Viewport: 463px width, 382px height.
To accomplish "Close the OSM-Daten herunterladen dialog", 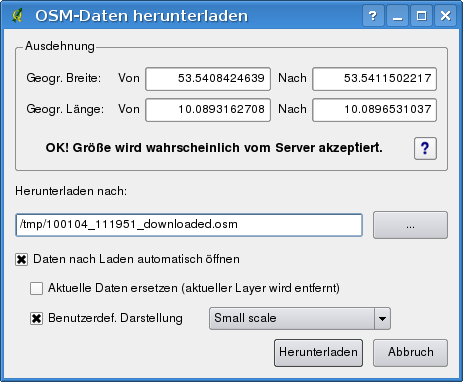I will 445,16.
